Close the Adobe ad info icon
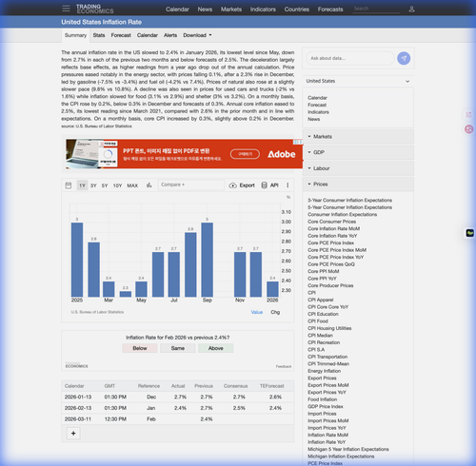Screen dimensions: 476x466 pos(298,142)
